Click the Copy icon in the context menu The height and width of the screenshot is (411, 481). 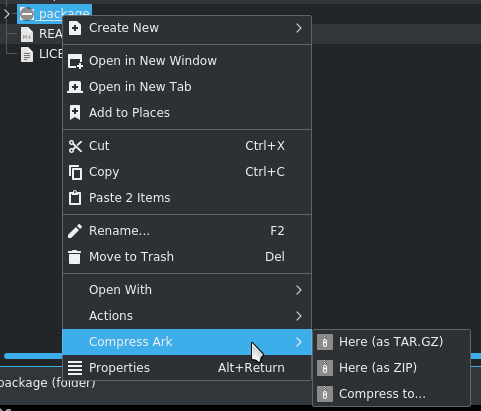pyautogui.click(x=75, y=172)
